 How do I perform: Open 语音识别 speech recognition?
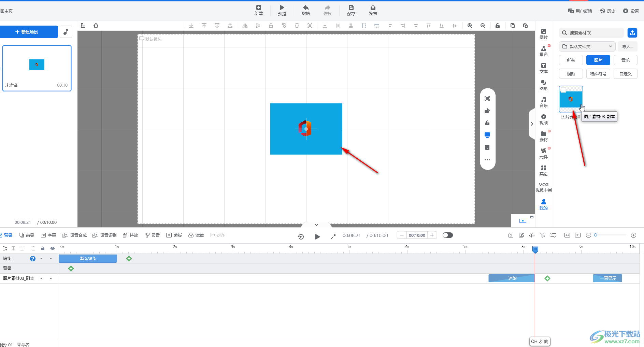point(104,235)
